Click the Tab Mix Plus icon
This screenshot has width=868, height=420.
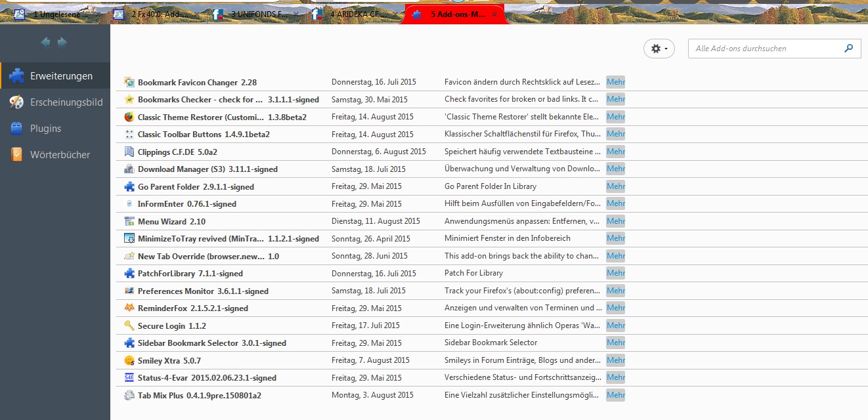(129, 395)
